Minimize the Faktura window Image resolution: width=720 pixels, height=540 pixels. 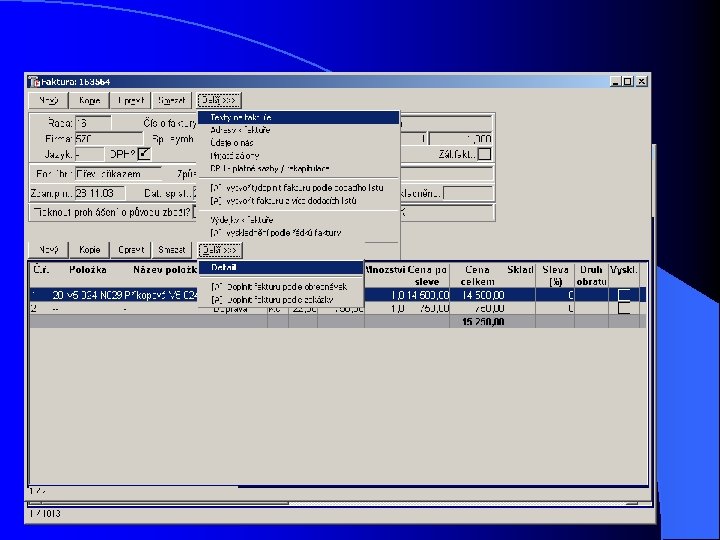click(x=616, y=82)
